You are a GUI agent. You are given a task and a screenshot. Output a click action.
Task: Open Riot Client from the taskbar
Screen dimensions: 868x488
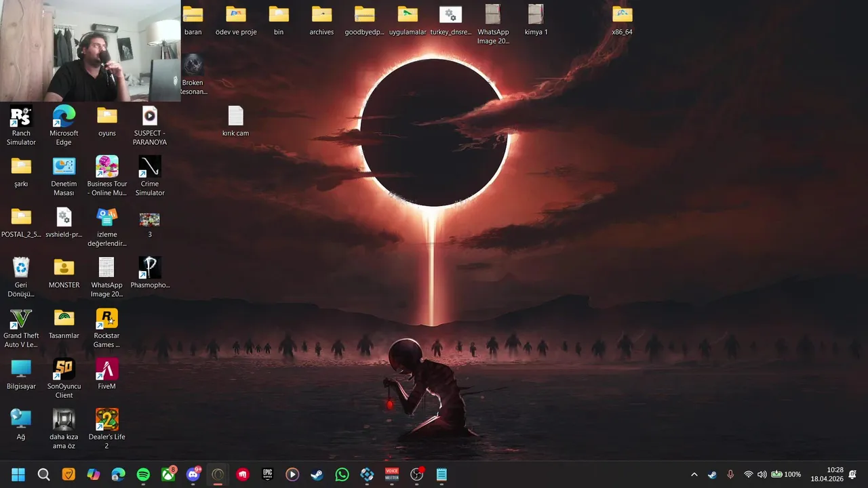pos(243,474)
